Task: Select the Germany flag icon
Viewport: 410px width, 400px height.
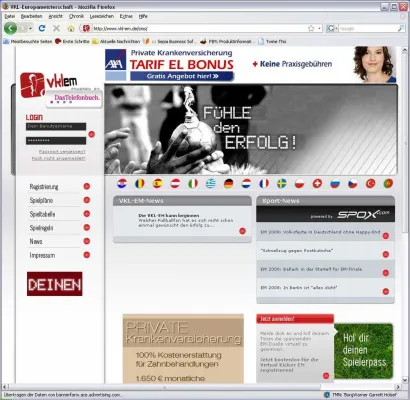Action: [x=228, y=183]
